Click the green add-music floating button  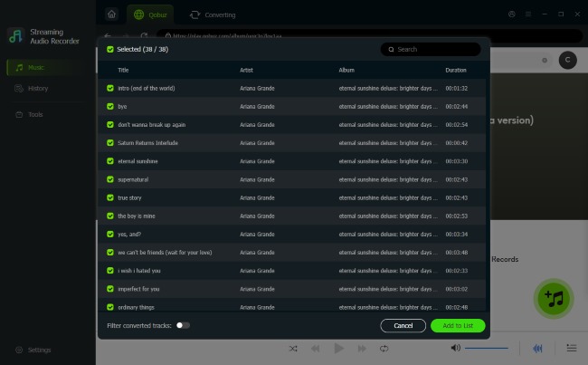554,299
